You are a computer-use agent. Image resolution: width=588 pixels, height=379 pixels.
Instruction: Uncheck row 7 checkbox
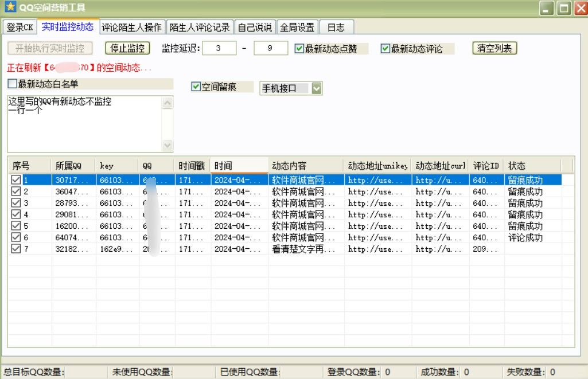point(15,248)
